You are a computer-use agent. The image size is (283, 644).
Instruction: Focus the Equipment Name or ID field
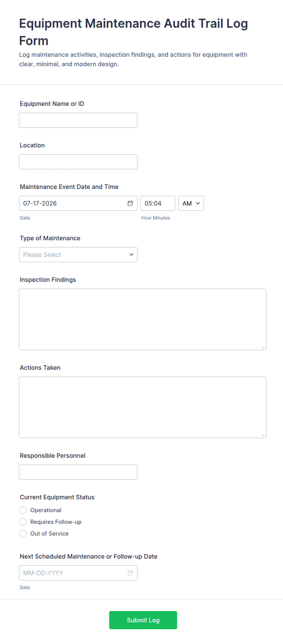click(x=78, y=120)
